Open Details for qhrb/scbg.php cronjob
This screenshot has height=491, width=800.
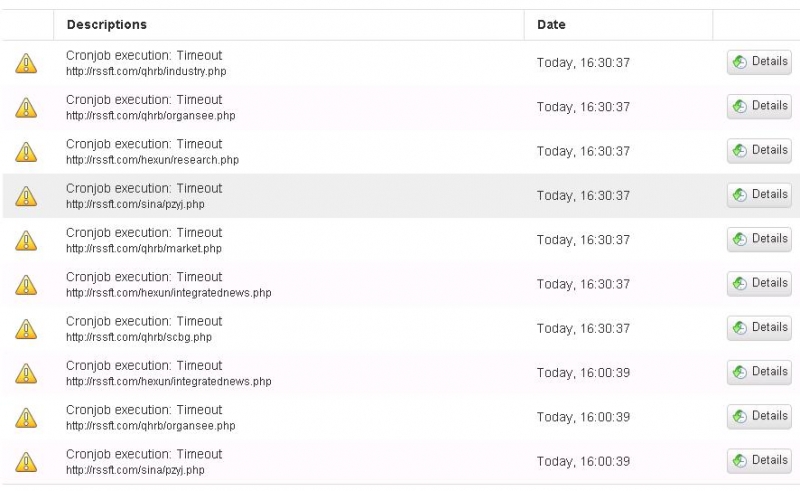(x=759, y=328)
